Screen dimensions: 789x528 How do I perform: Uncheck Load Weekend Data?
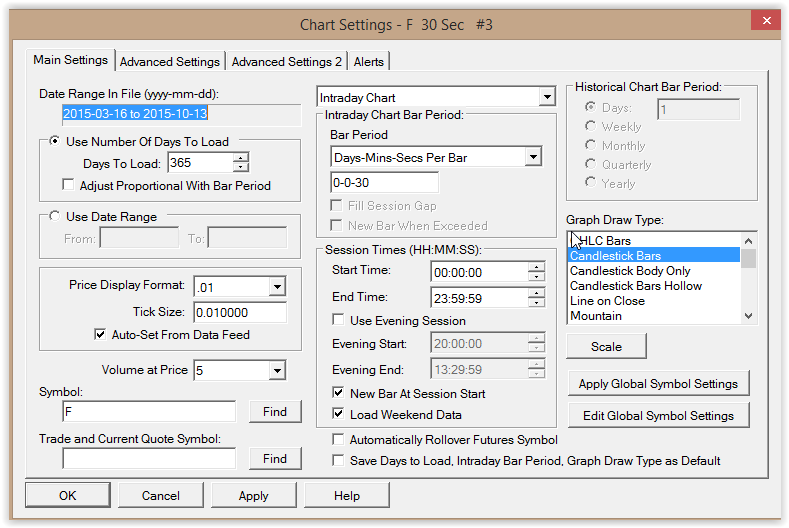[x=339, y=414]
